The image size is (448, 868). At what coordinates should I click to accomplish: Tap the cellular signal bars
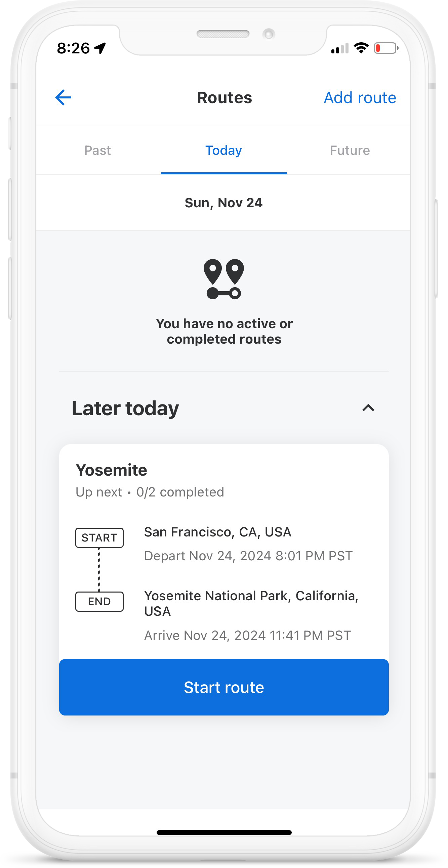(x=340, y=48)
